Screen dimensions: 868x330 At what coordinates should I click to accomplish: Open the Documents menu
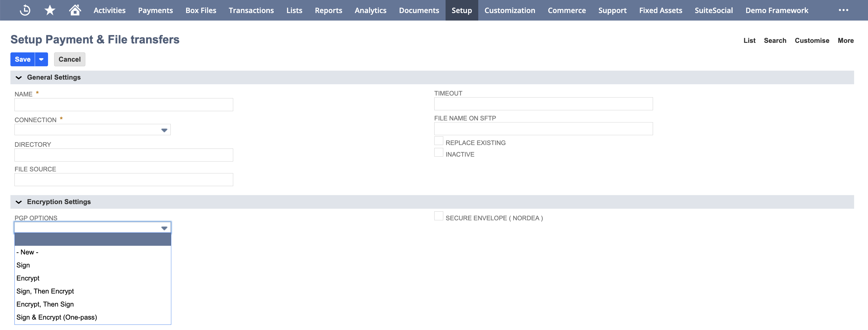(x=419, y=10)
